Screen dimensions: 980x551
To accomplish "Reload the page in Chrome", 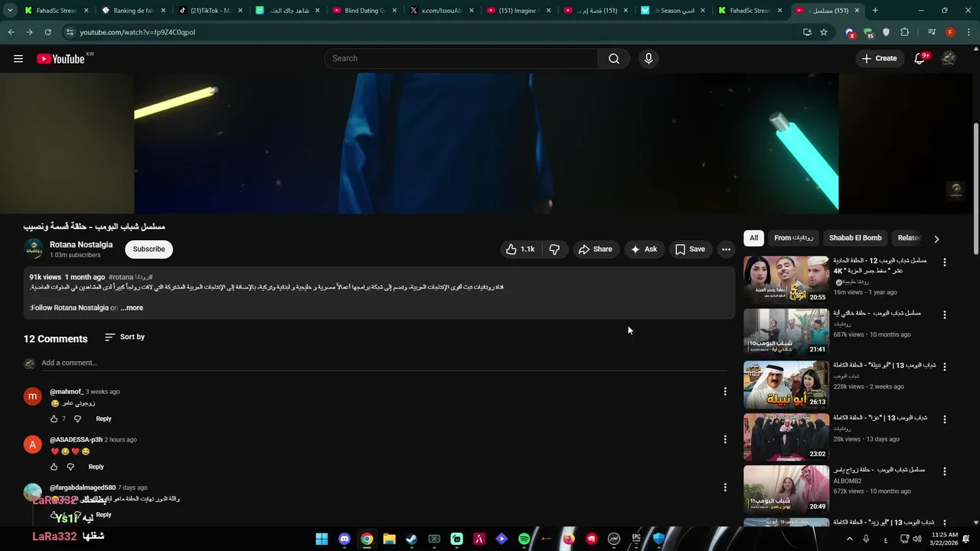I will pos(47,32).
